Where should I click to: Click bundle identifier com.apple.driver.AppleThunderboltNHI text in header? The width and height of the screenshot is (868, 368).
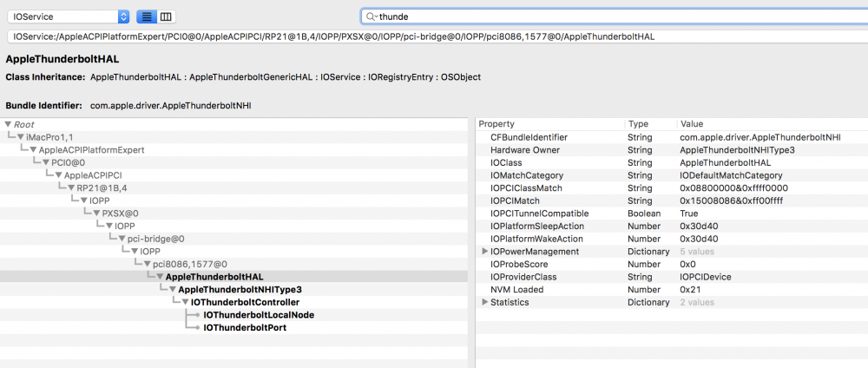coord(170,105)
